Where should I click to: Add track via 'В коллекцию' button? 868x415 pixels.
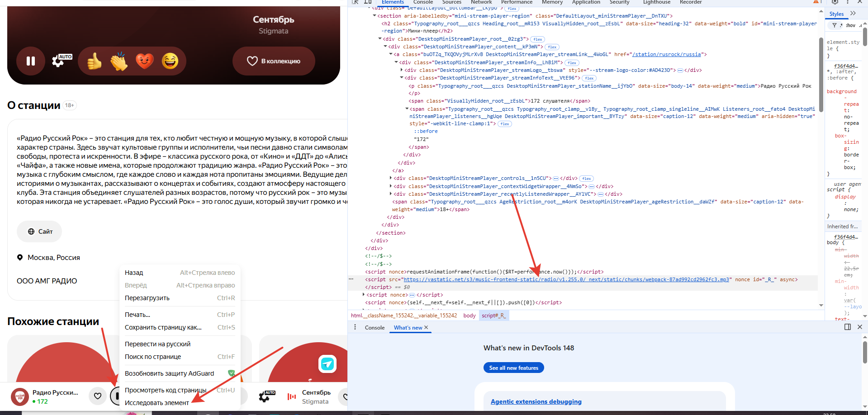click(274, 61)
